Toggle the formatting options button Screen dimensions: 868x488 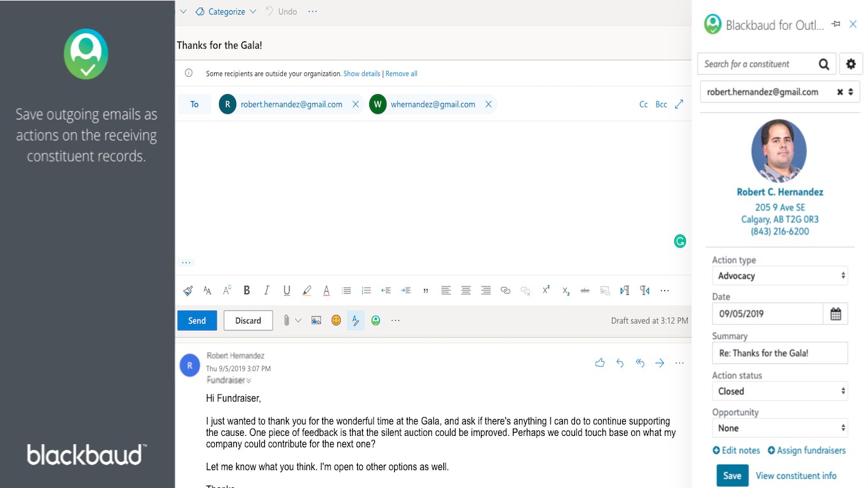[x=356, y=320]
